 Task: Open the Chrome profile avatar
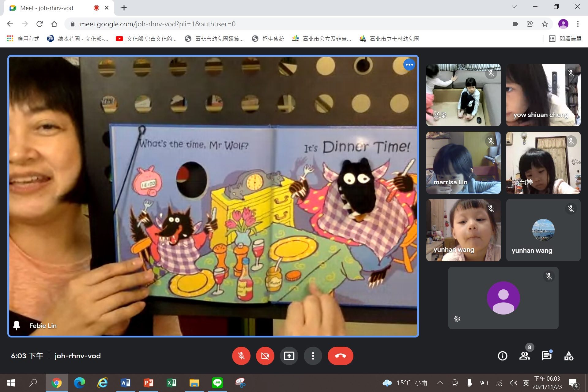pos(563,24)
